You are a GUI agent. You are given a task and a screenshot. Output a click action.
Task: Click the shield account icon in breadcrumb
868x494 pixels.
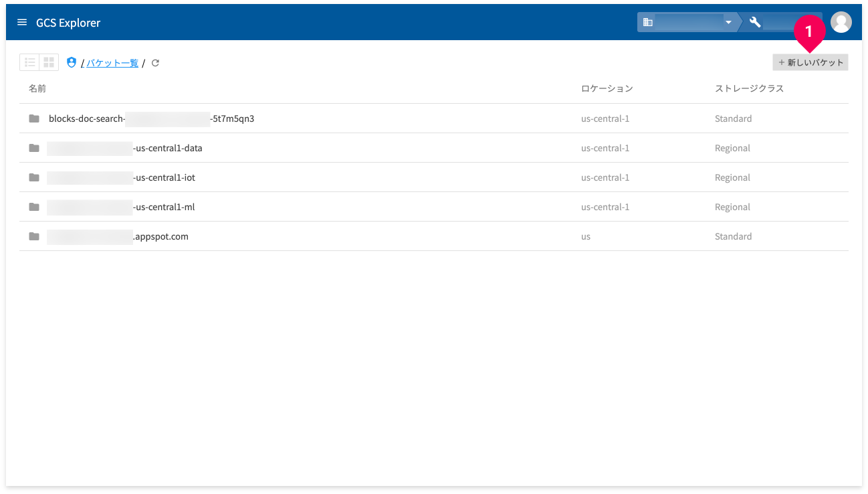click(x=72, y=62)
